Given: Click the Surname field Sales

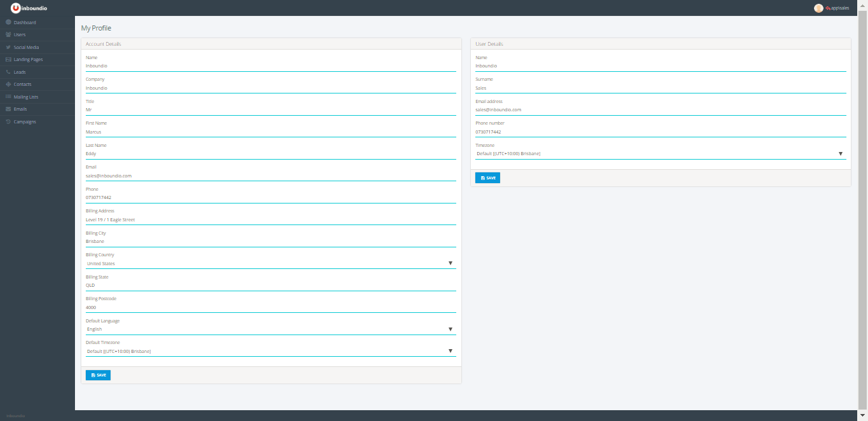Looking at the screenshot, I should tap(661, 88).
